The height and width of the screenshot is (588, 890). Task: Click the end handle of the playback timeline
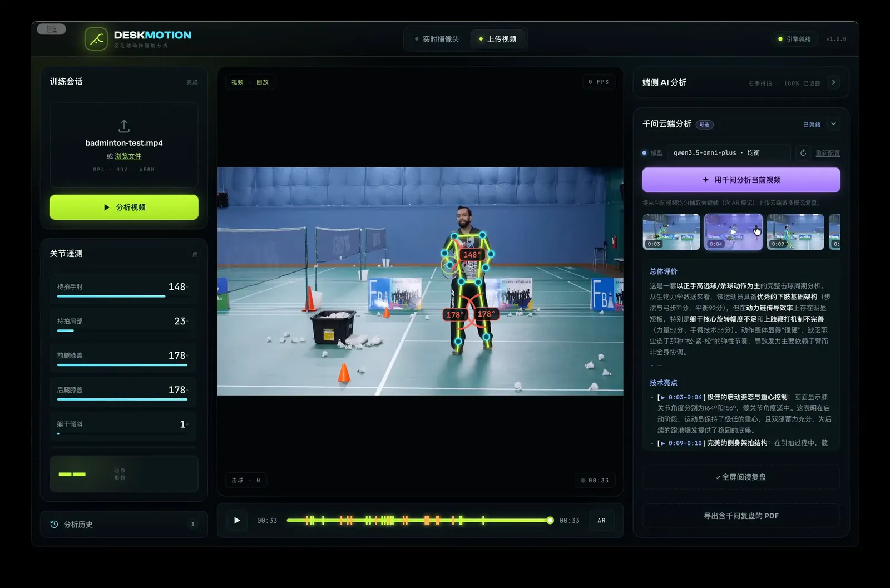click(550, 520)
